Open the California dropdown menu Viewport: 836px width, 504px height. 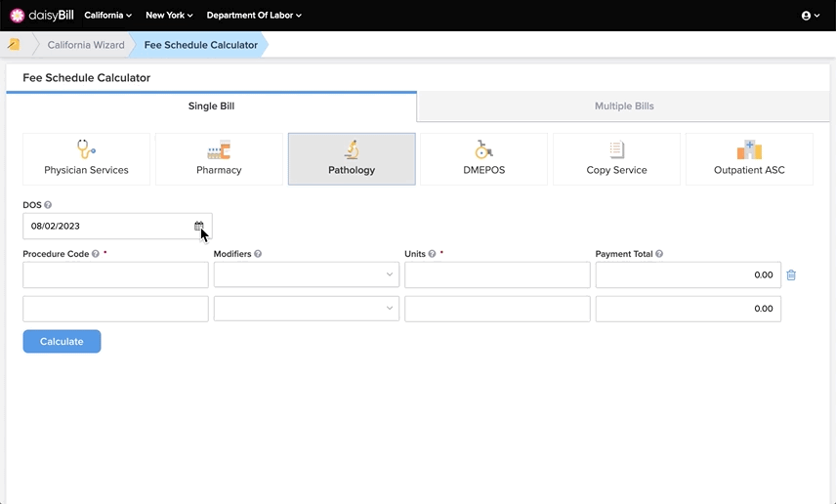click(x=108, y=16)
